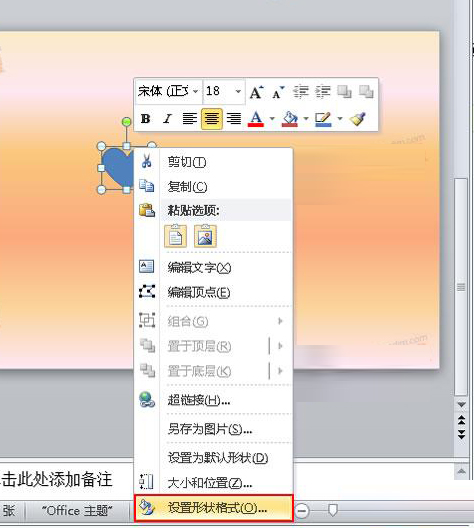Expand the font color dropdown arrow
Screen dimensions: 474x528
tap(272, 119)
